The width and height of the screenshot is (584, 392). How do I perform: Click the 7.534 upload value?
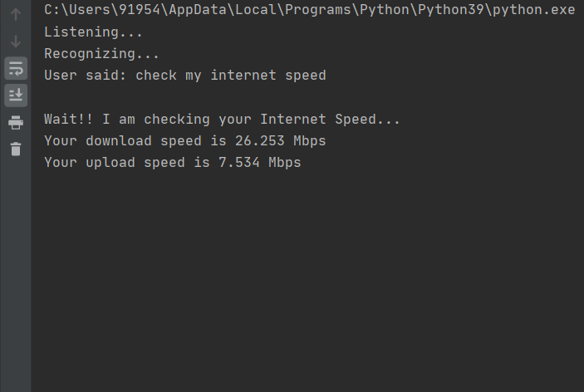pos(238,163)
